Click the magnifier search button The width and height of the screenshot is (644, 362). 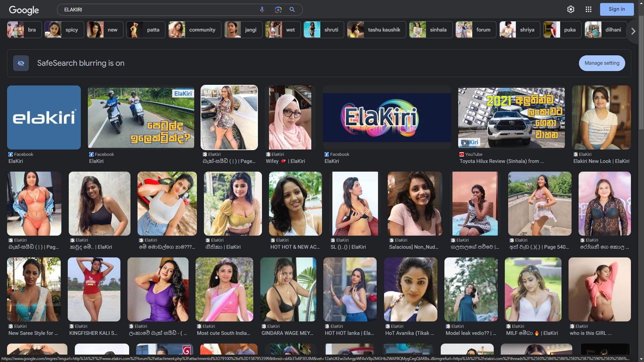pyautogui.click(x=292, y=10)
